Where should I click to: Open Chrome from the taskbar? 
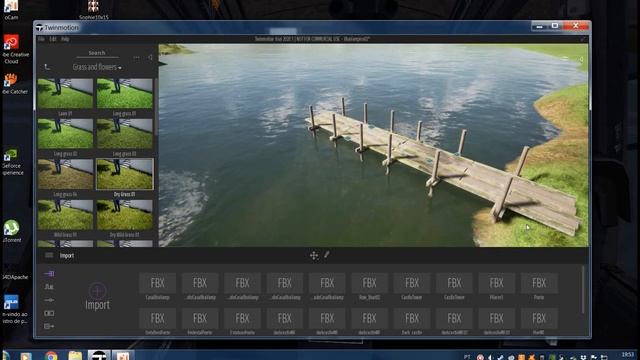pos(51,356)
